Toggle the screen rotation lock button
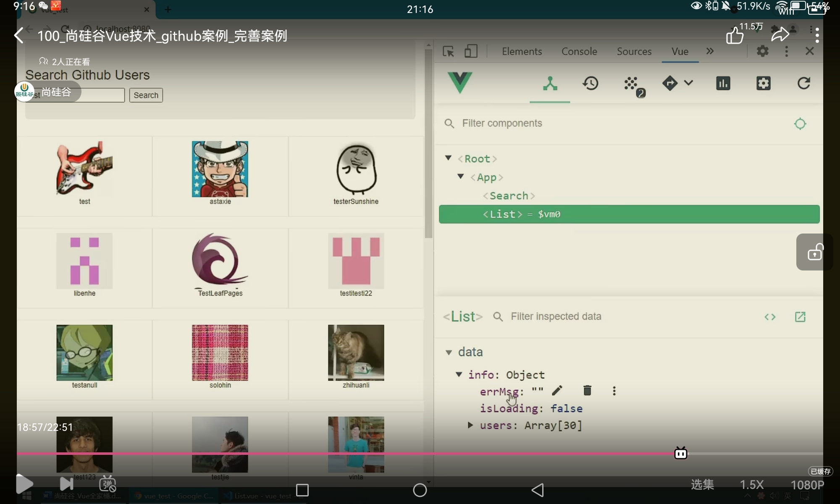 (x=815, y=252)
